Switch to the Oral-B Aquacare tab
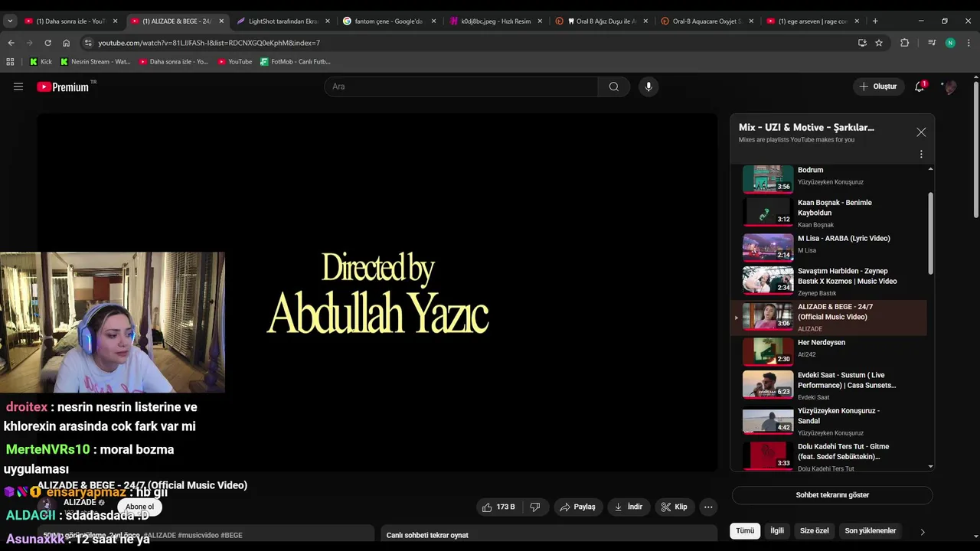Image resolution: width=980 pixels, height=551 pixels. pyautogui.click(x=707, y=21)
